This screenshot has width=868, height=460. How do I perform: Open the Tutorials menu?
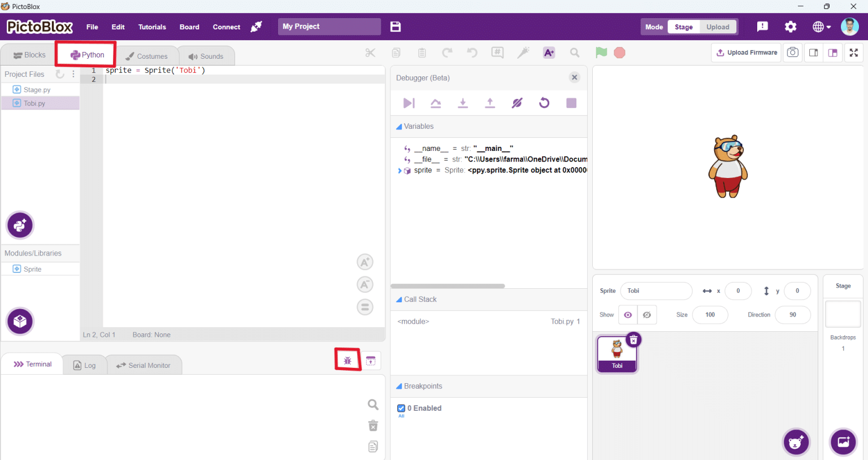click(152, 27)
